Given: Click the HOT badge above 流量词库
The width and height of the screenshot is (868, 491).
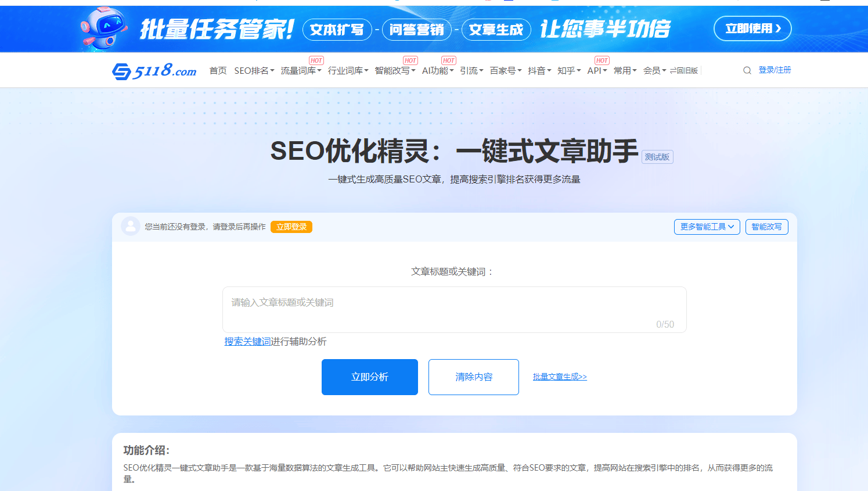Looking at the screenshot, I should [x=316, y=60].
